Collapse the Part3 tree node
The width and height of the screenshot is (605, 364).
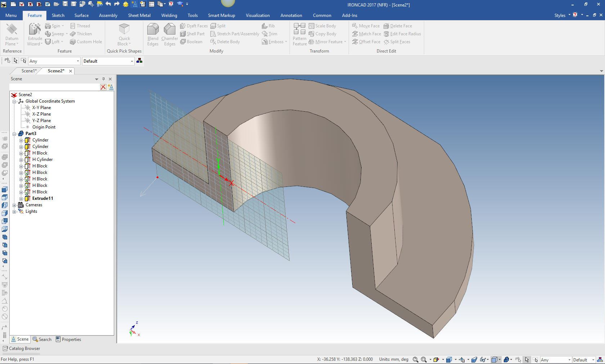coord(14,134)
